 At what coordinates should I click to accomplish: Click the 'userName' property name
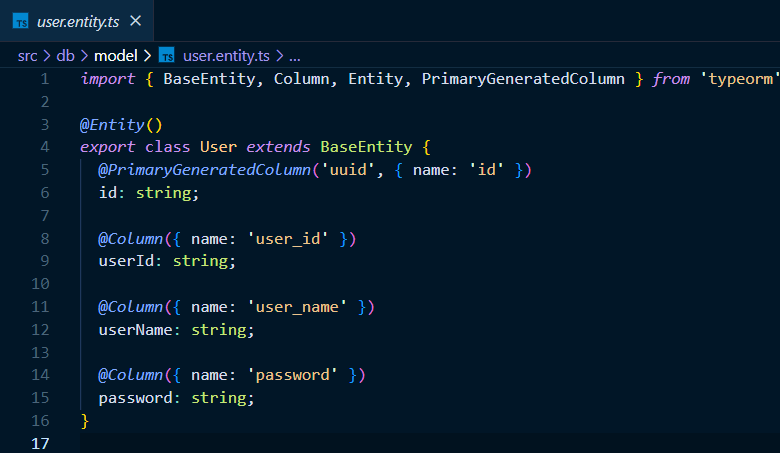[x=135, y=330]
